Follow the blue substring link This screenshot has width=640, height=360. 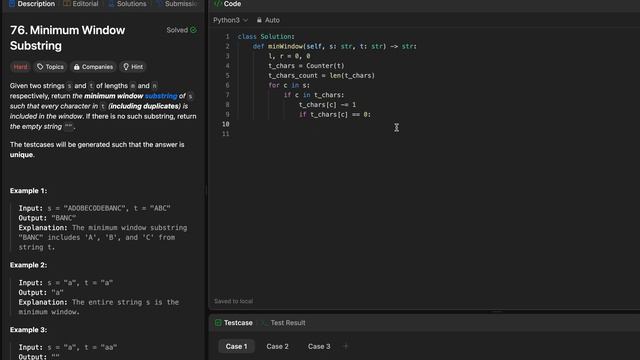pyautogui.click(x=161, y=96)
